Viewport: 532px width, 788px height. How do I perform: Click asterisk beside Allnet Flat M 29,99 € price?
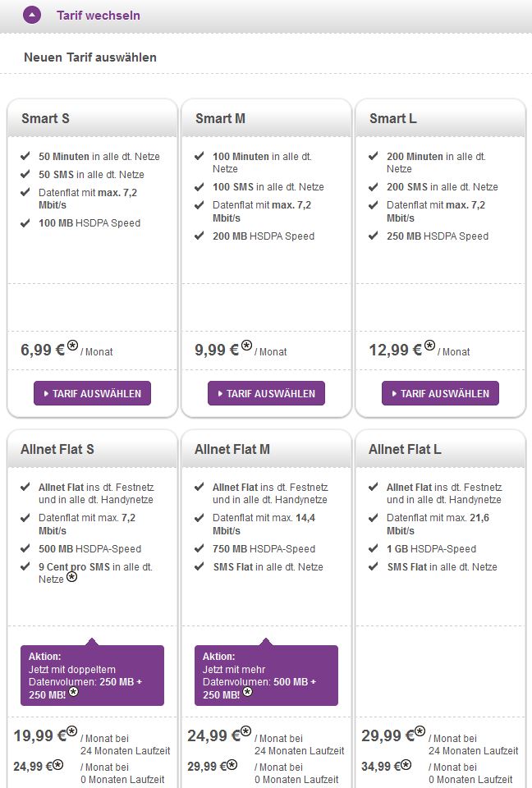(232, 764)
